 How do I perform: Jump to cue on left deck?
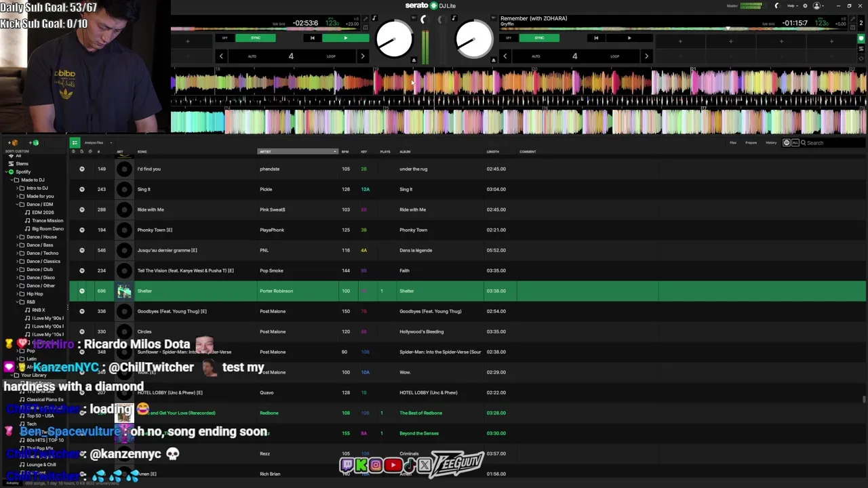tap(312, 38)
